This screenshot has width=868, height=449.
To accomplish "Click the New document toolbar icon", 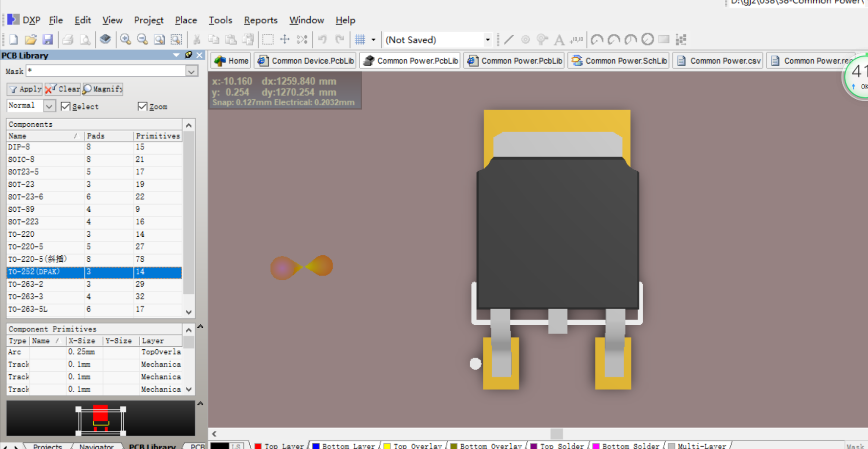I will 14,40.
